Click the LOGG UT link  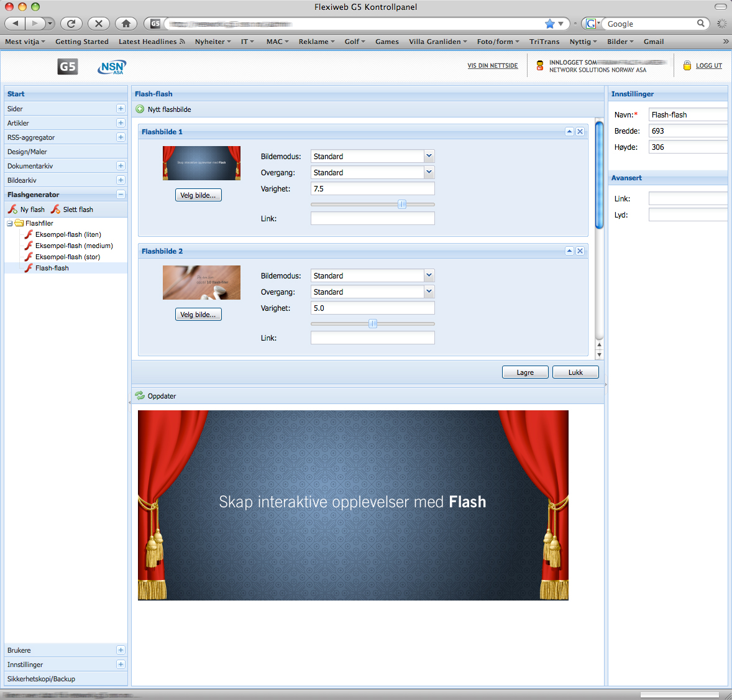tap(708, 66)
